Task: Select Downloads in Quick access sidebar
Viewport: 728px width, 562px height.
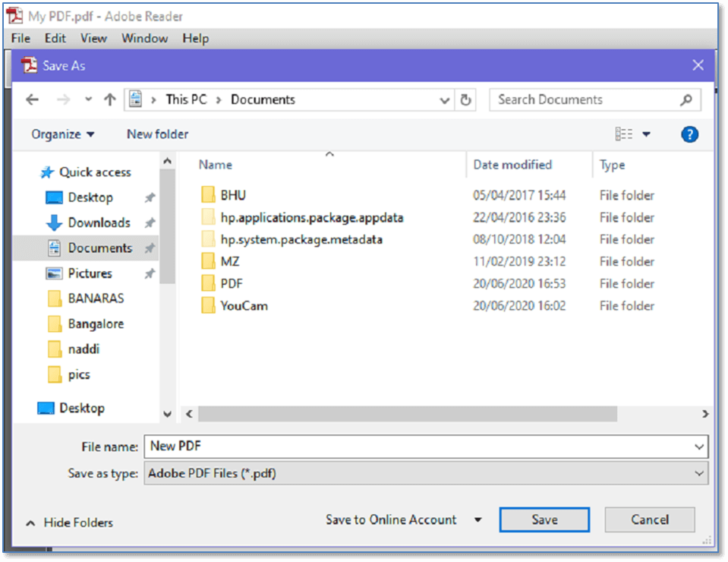Action: (99, 223)
